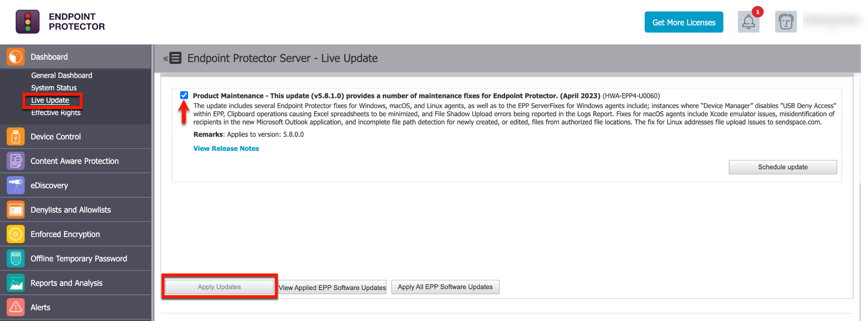Screen dimensions: 868x321
Task: Uncheck the Product Maintenance update checkbox
Action: [x=184, y=95]
